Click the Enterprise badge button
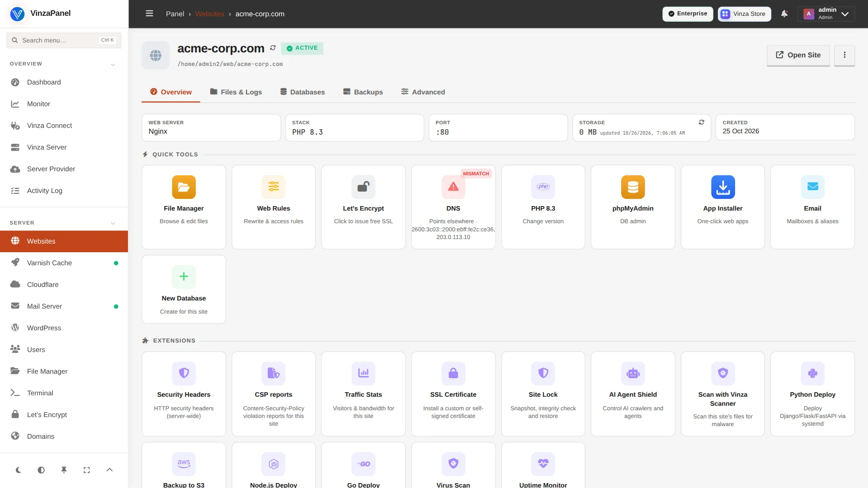 [688, 14]
